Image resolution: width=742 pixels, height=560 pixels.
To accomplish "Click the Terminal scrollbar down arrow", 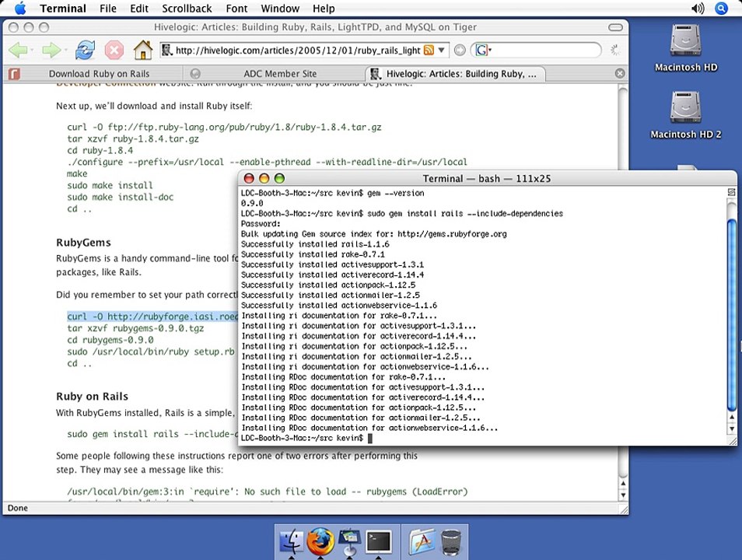I will (732, 429).
